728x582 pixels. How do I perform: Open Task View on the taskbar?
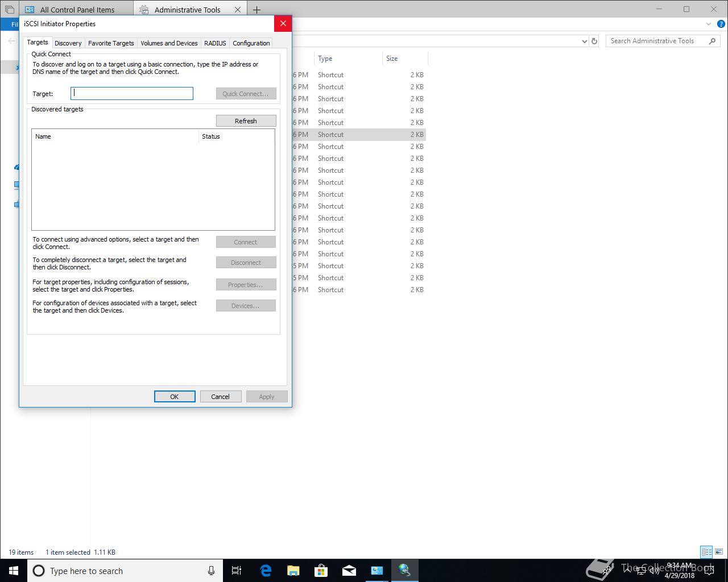(x=237, y=571)
